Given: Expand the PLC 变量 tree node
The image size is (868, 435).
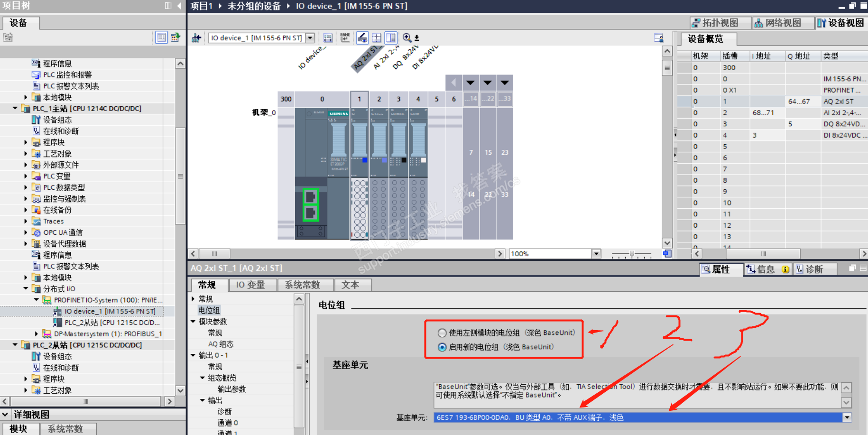Looking at the screenshot, I should 26,176.
